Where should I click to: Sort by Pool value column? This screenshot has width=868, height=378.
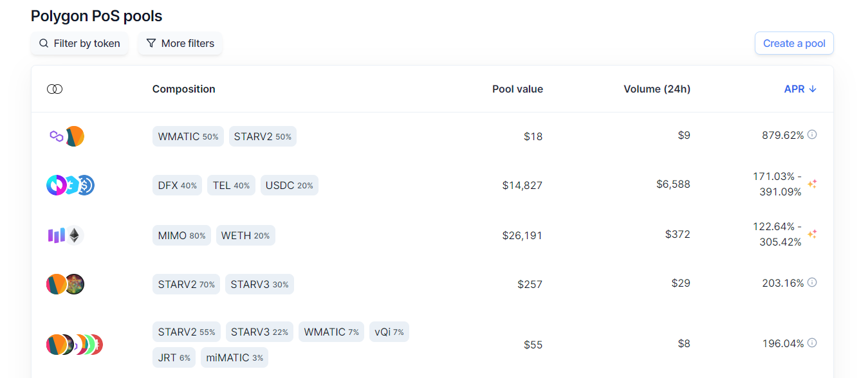(x=517, y=89)
